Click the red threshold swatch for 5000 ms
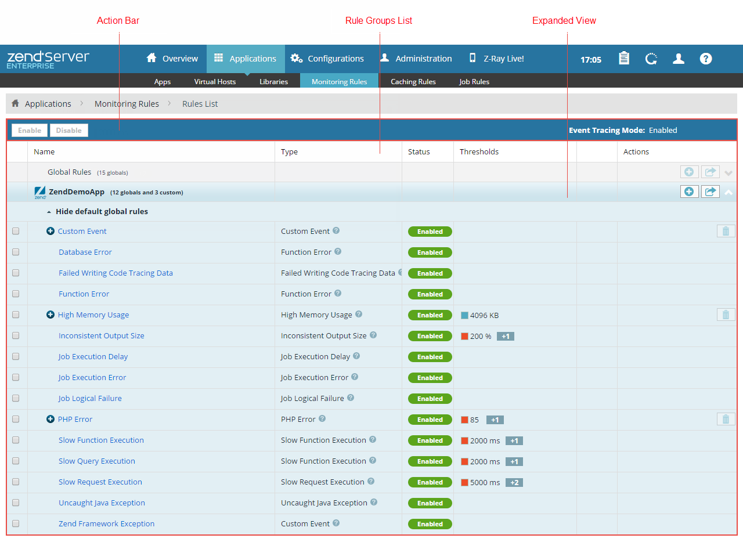This screenshot has height=560, width=743. 464,482
